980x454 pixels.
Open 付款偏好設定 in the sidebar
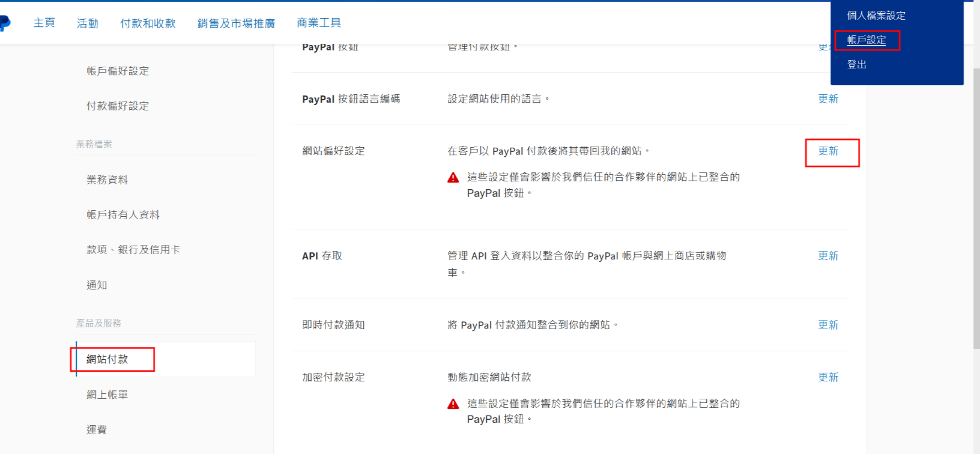(118, 106)
